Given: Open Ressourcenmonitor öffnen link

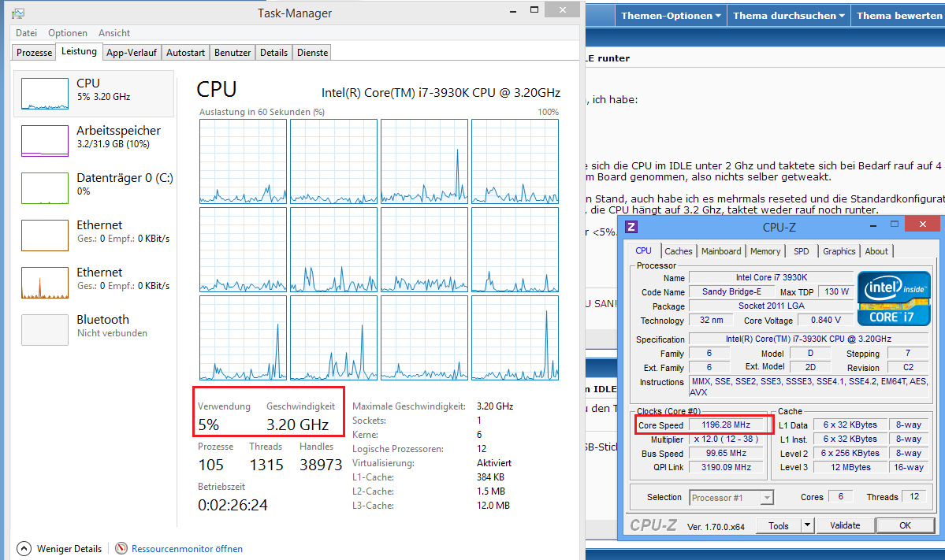Looking at the screenshot, I should (x=187, y=549).
